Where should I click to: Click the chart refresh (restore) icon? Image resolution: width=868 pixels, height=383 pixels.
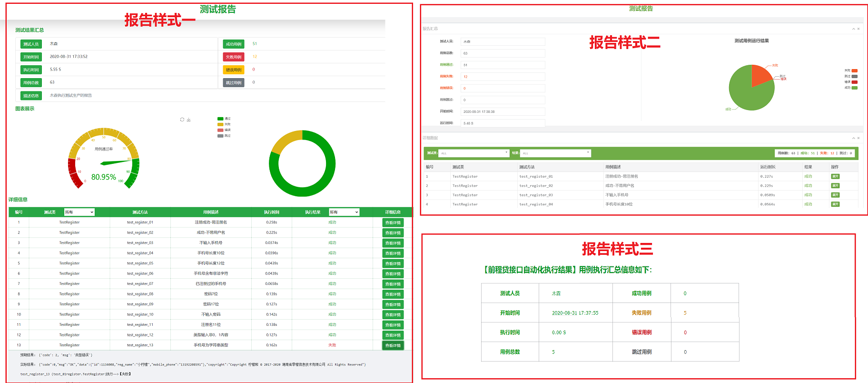[182, 120]
